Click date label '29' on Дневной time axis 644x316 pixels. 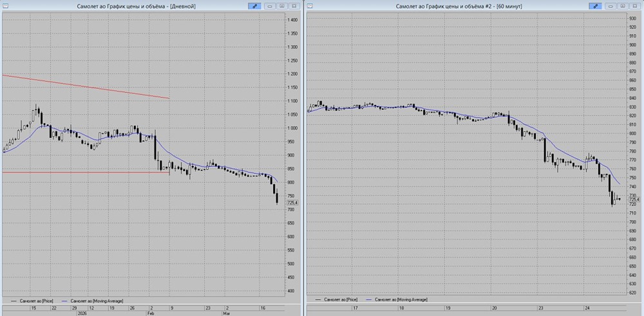tap(75, 308)
